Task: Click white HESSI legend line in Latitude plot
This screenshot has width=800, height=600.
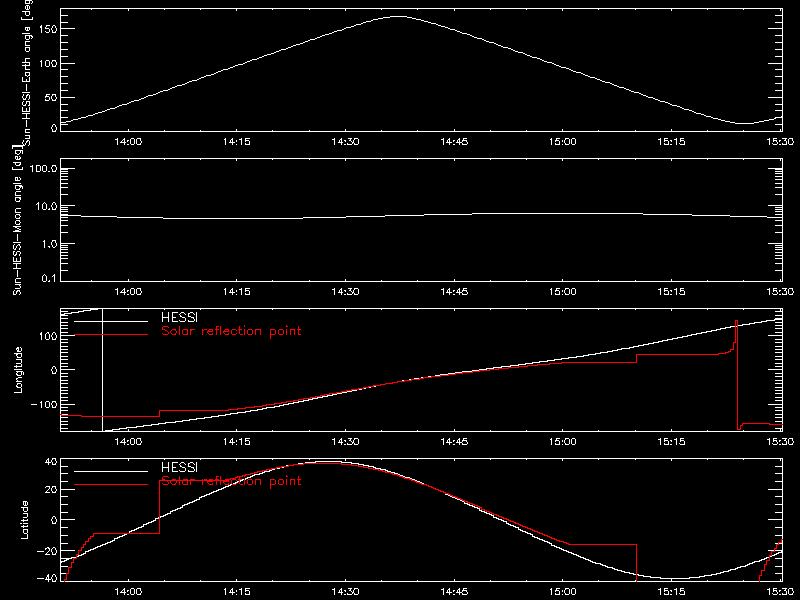Action: click(x=111, y=471)
